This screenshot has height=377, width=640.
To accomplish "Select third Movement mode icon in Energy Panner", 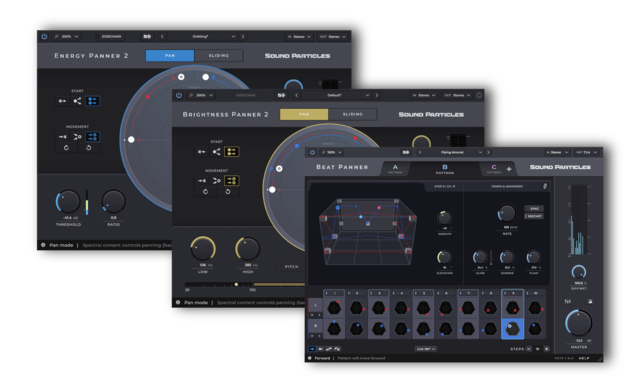I will (x=93, y=137).
